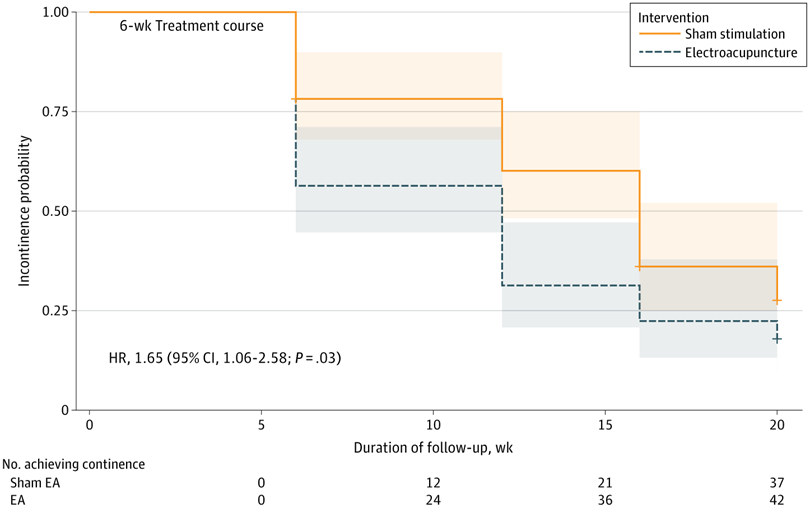
Task: Click the Sham EA row label
Action: coord(31,481)
